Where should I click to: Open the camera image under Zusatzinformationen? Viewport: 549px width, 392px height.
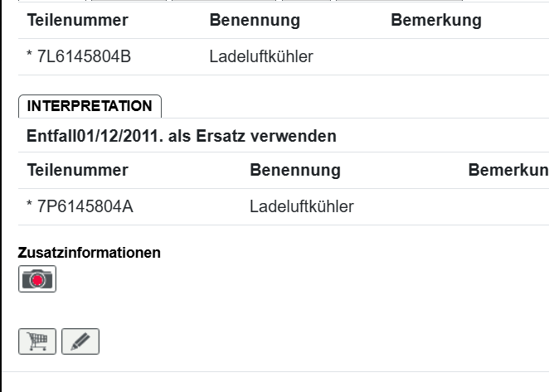click(37, 278)
